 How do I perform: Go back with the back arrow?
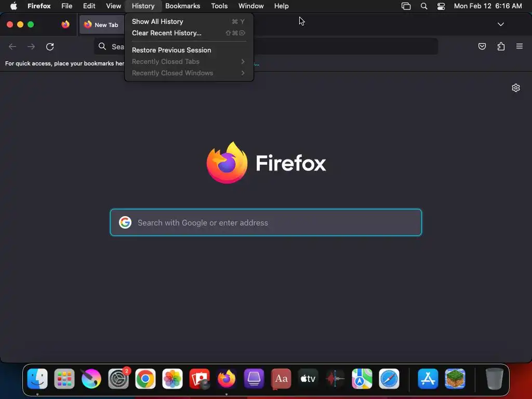pyautogui.click(x=12, y=46)
